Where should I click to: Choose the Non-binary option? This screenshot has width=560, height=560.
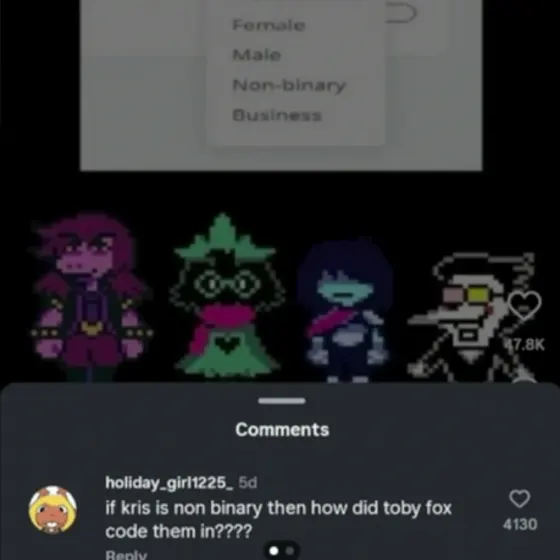pos(289,86)
